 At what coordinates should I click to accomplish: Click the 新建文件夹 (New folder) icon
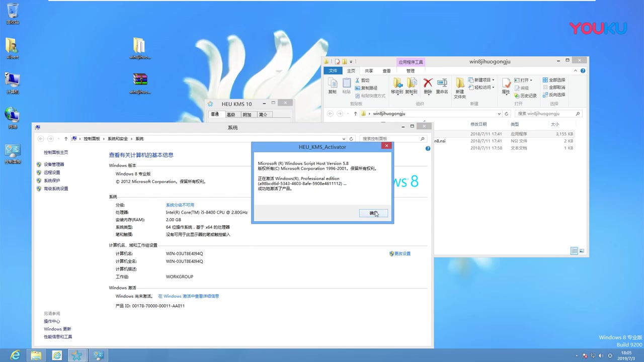tap(460, 88)
